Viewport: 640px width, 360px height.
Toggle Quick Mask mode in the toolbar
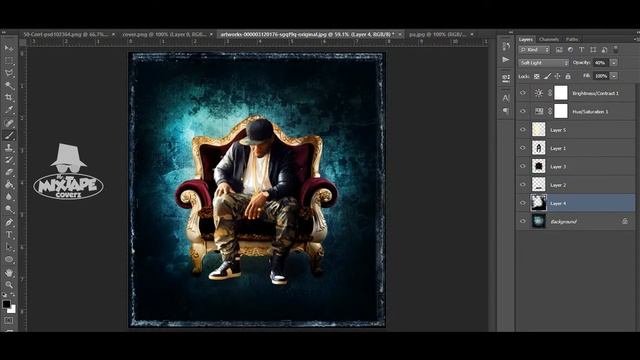[9, 321]
